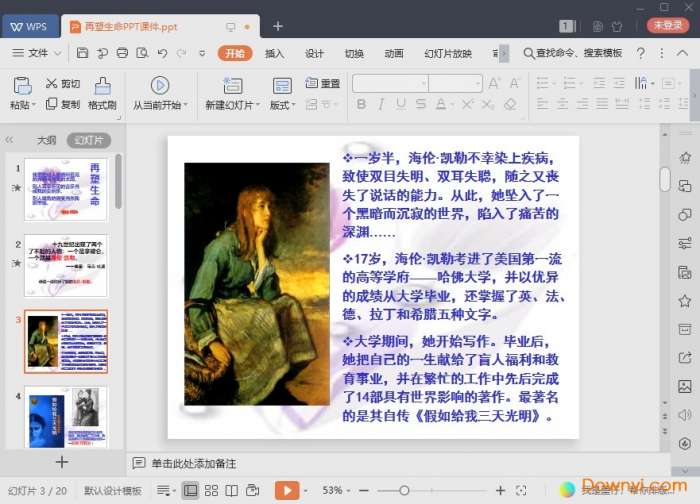Switch to the 开始 ribbon tab
The image size is (700, 504).
click(235, 53)
